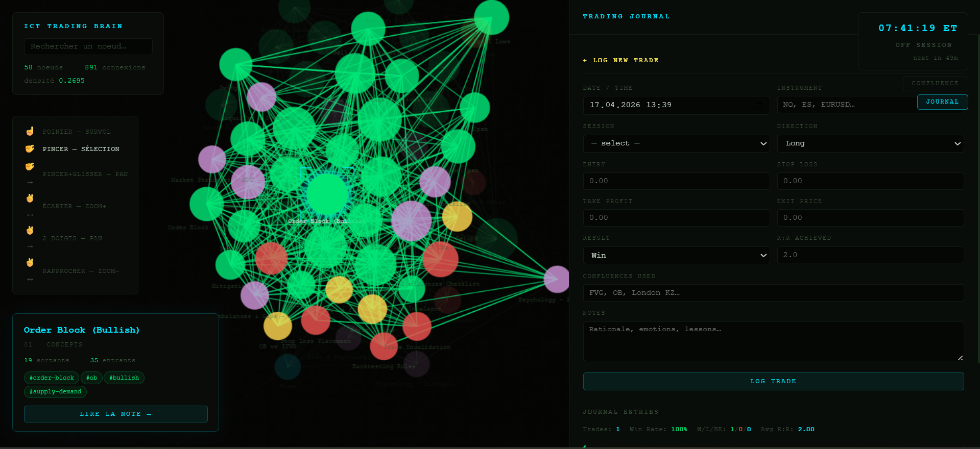980x449 pixels.
Task: Click the hand icon beside Écarter — Zoom+
Action: (30, 198)
